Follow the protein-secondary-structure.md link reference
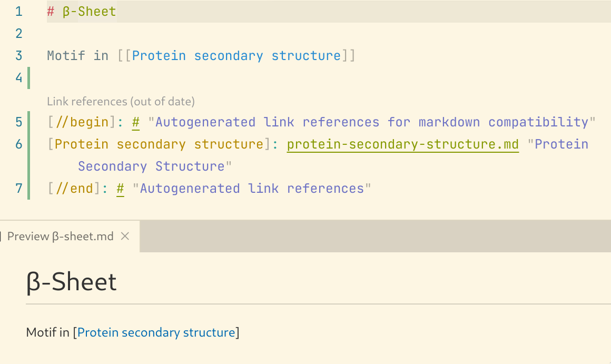This screenshot has height=364, width=611. click(x=402, y=144)
